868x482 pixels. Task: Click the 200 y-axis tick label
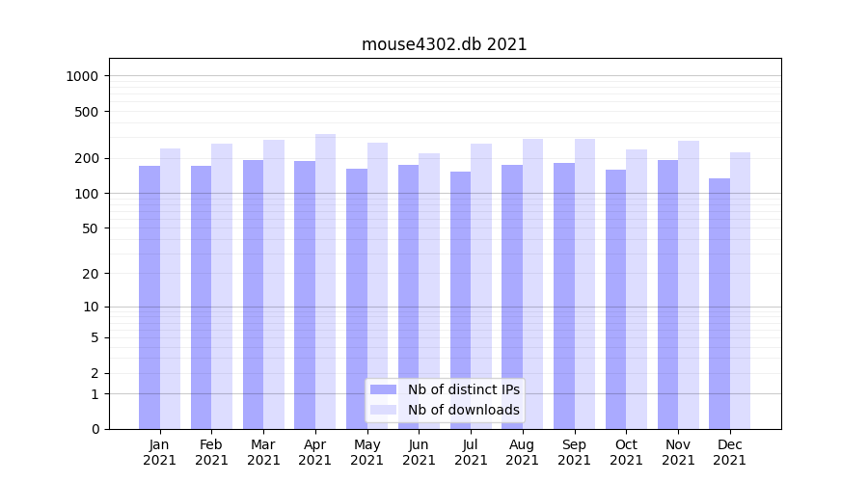87,158
